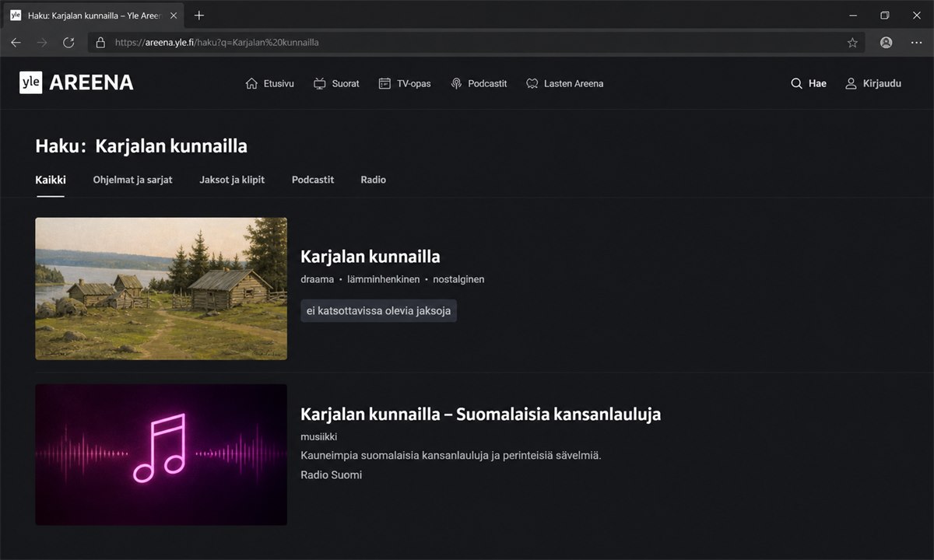Add page to favorites star

pos(852,43)
